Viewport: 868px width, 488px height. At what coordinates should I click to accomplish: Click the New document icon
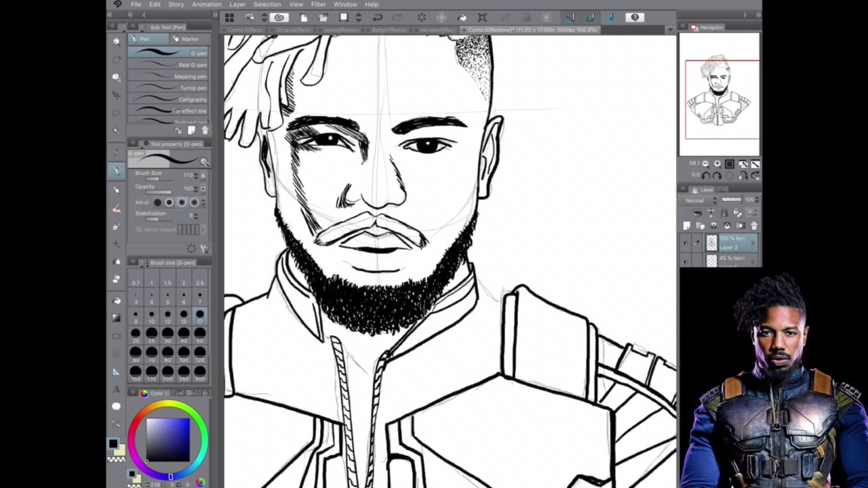coord(304,18)
